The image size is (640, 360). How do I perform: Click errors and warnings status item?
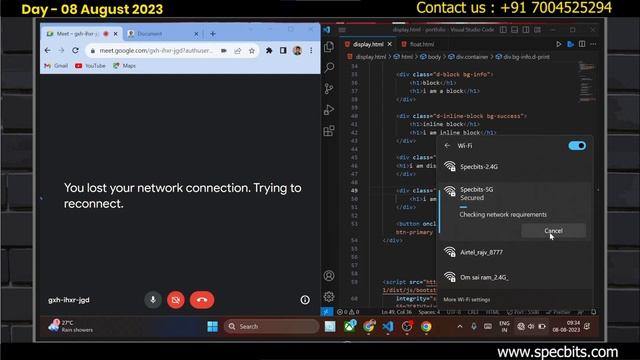(348, 312)
